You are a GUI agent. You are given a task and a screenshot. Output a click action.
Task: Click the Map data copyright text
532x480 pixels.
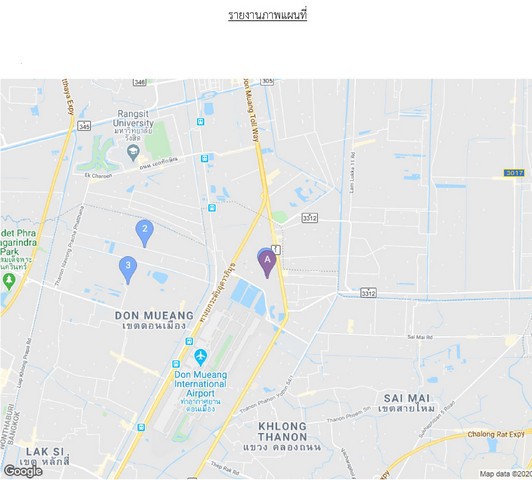click(506, 474)
